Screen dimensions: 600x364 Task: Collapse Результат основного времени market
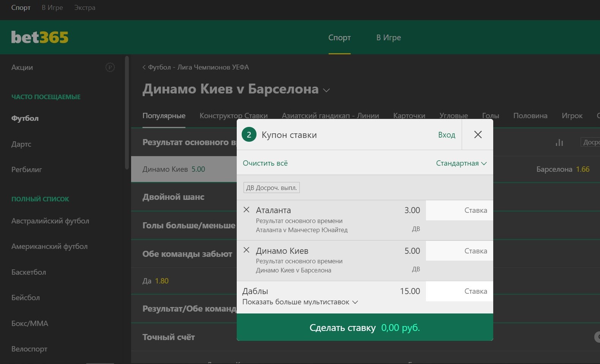[x=189, y=142]
